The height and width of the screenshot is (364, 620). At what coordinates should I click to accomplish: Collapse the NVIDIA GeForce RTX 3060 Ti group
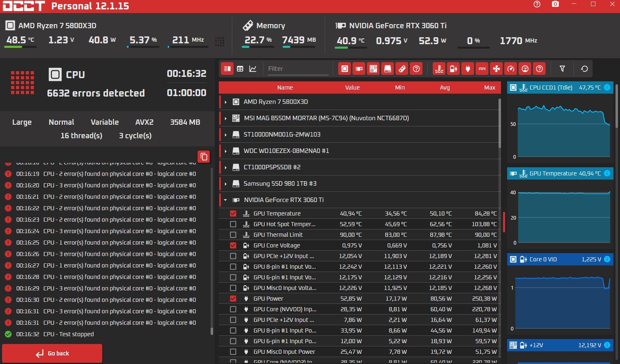pyautogui.click(x=225, y=200)
